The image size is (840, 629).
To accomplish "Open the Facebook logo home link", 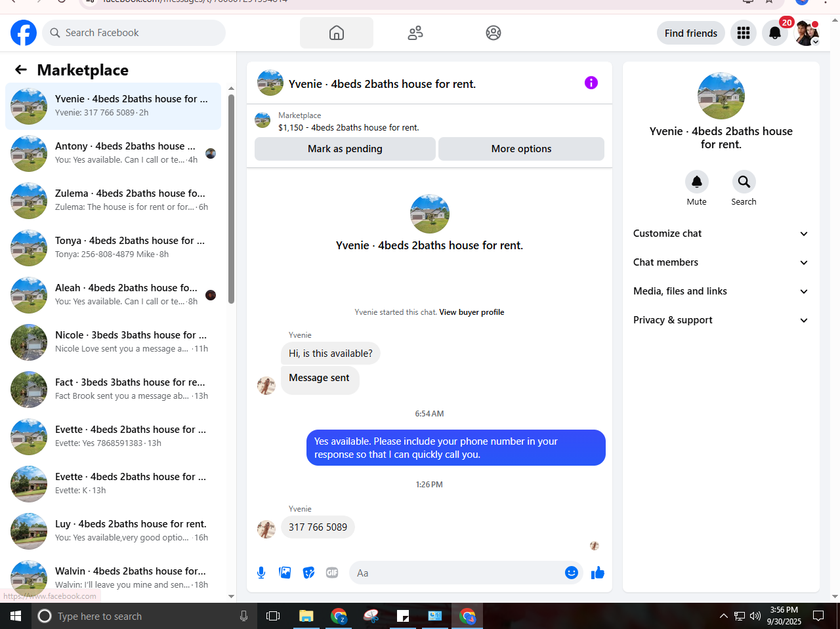I will pyautogui.click(x=24, y=33).
